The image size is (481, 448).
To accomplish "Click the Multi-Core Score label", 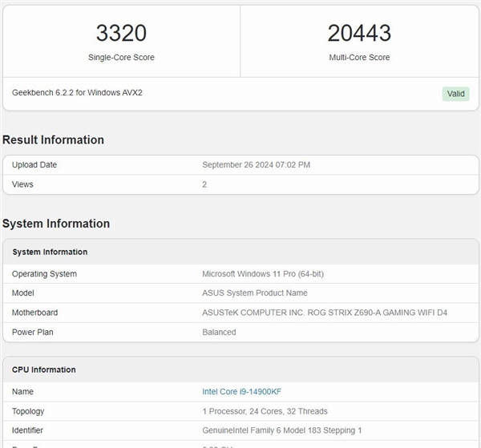I will pos(359,58).
